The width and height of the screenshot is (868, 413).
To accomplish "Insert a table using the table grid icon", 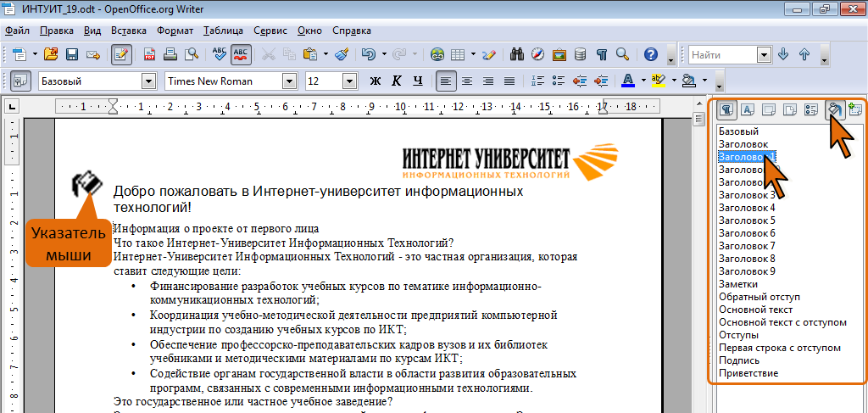I will 457,54.
